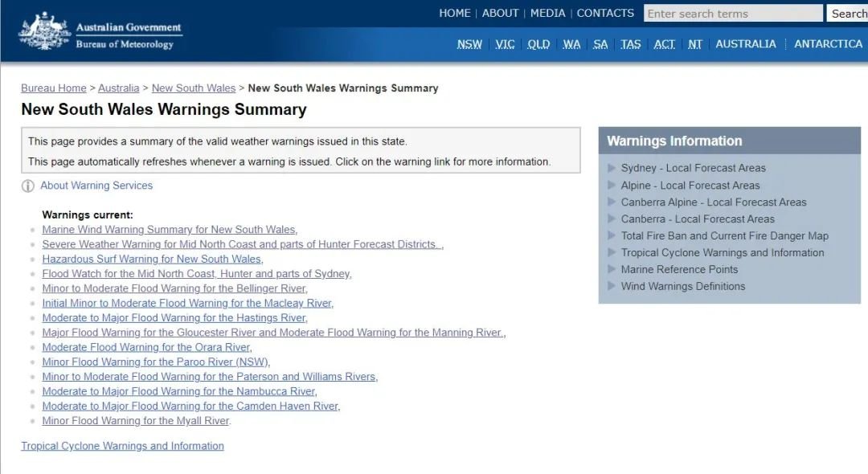
Task: Click the info icon beside About Warning Services
Action: (27, 186)
